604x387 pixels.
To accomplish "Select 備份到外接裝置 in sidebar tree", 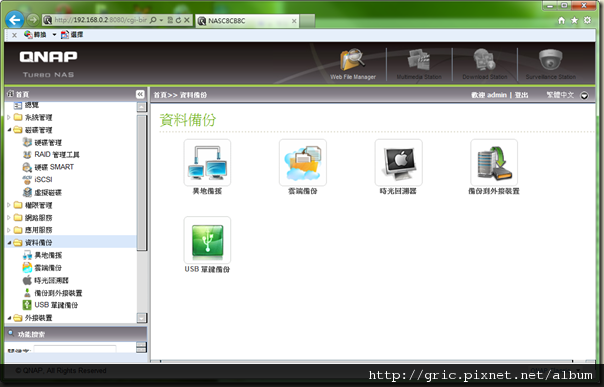I will click(x=58, y=293).
